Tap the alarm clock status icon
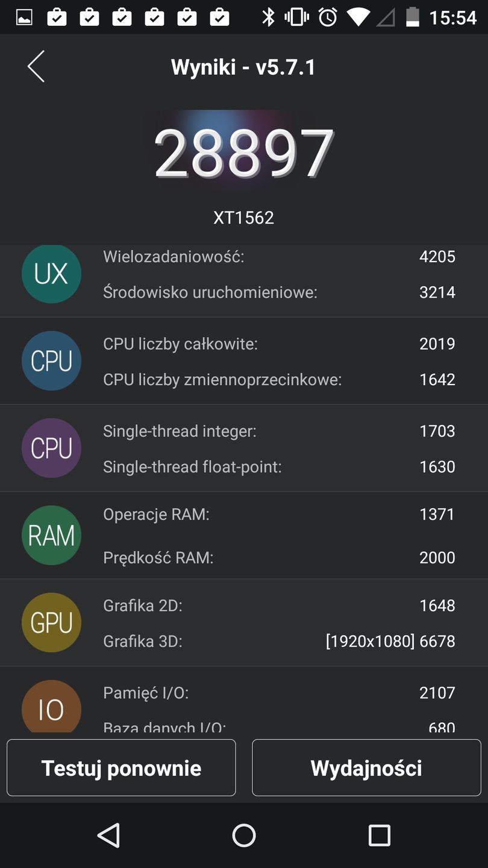This screenshot has width=488, height=868. pos(328,17)
